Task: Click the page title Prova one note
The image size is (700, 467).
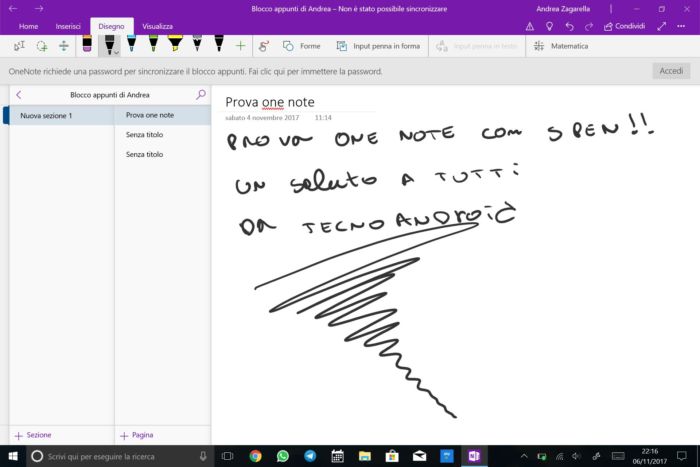Action: (270, 102)
